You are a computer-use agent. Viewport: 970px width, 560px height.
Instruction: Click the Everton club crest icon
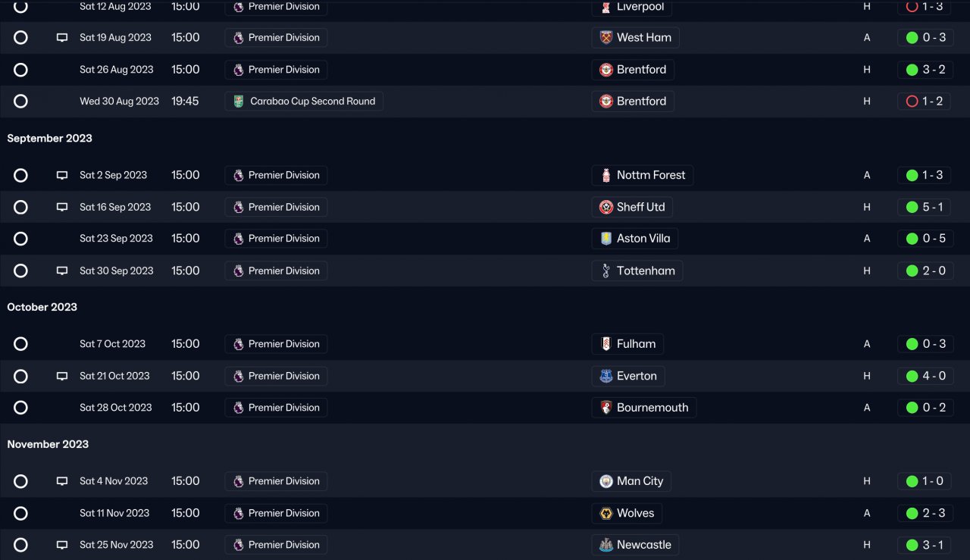click(606, 376)
